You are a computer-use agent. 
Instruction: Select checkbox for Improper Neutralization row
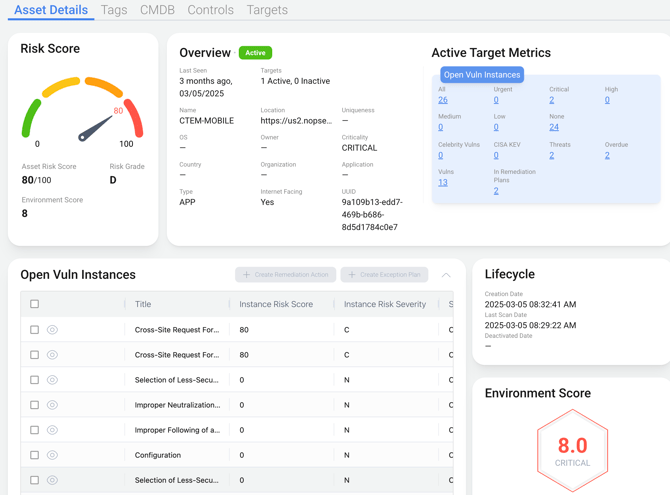tap(34, 405)
